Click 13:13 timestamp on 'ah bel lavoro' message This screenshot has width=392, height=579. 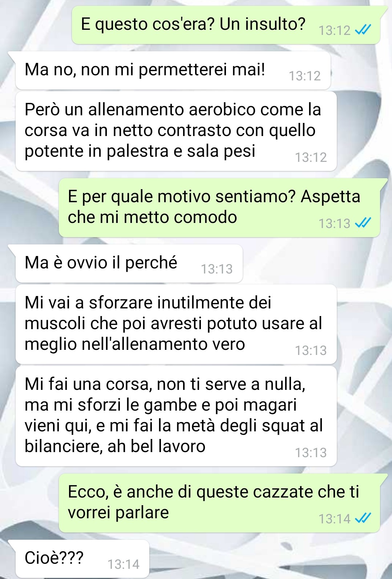(311, 452)
